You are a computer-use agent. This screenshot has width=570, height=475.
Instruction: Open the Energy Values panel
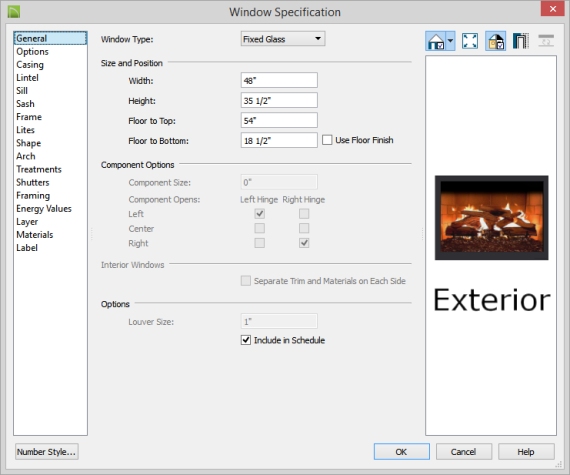[x=44, y=209]
